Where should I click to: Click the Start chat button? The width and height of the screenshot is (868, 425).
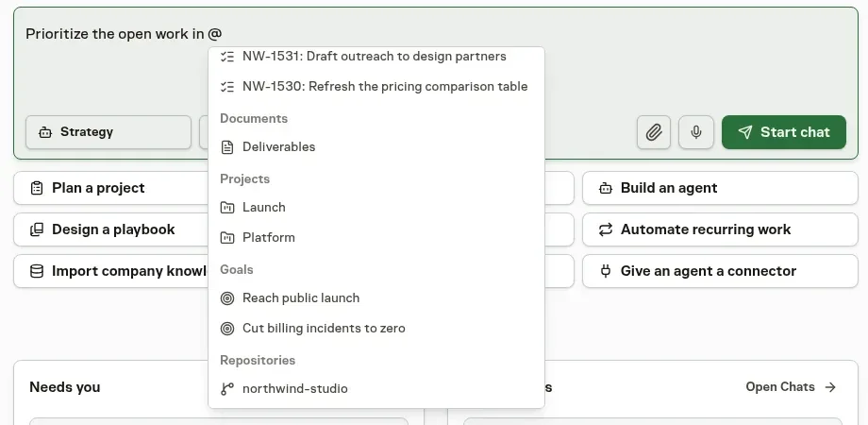click(784, 132)
